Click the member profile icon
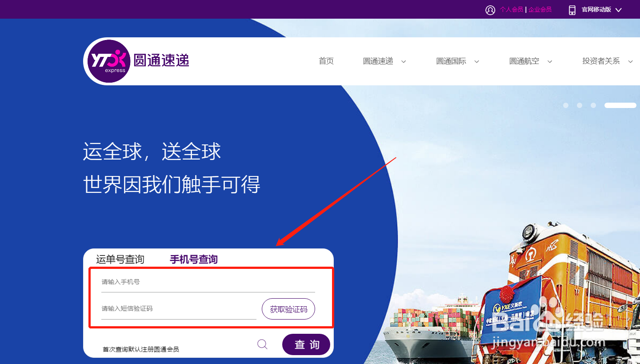 pos(490,10)
